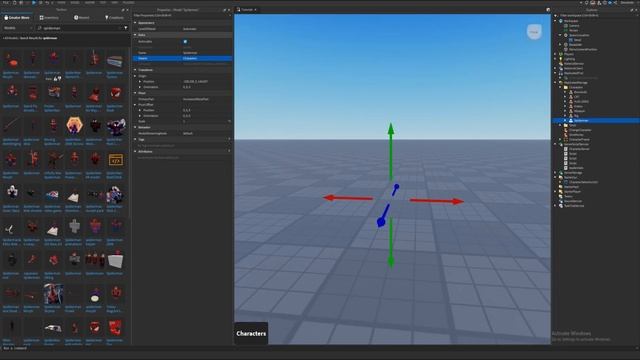This screenshot has height=360, width=640.
Task: Select ChangeCharacter item in Explorer
Action: coord(580,130)
